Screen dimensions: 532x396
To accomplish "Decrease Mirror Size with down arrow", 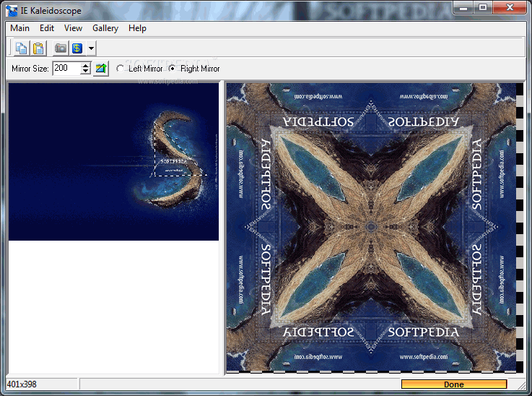I will [86, 72].
